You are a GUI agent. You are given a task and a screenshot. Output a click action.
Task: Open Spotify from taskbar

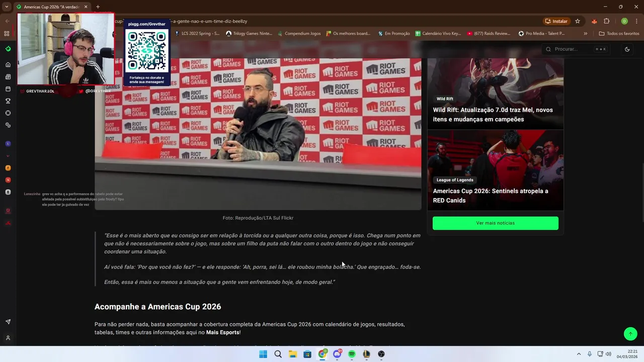352,354
